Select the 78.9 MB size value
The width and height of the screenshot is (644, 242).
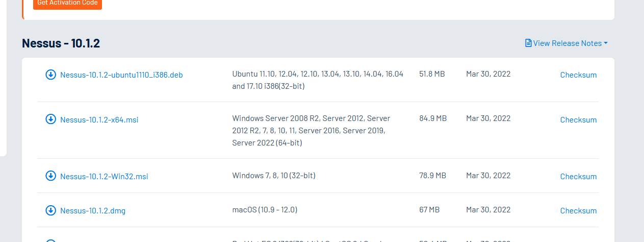[432, 176]
